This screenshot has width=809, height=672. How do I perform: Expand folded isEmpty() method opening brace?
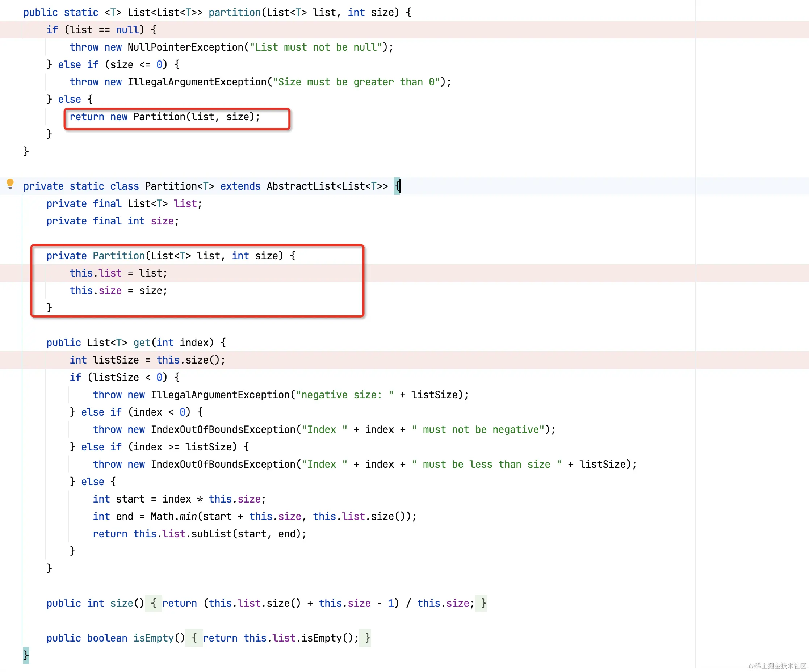click(194, 638)
